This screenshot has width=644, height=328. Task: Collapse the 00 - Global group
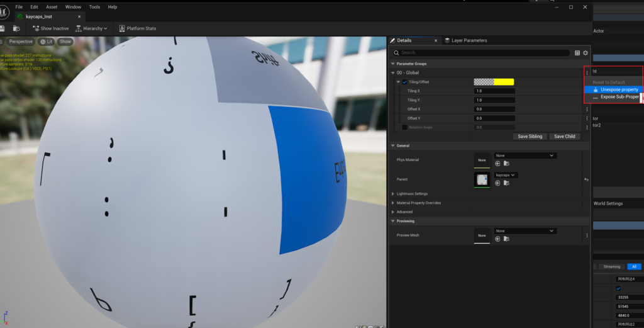392,73
